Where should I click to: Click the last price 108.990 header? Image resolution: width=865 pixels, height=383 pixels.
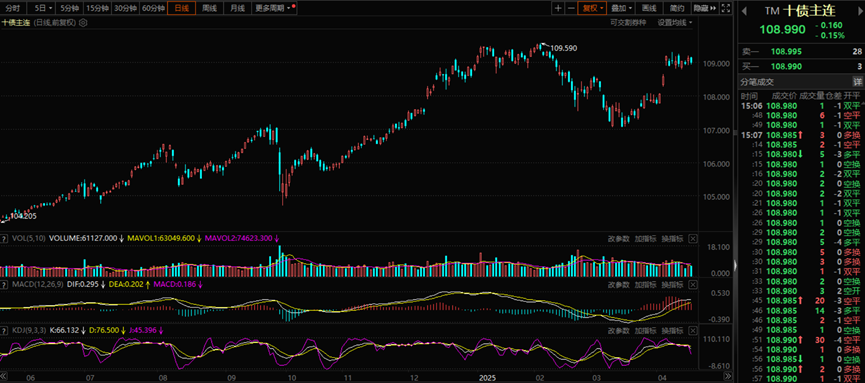[782, 30]
